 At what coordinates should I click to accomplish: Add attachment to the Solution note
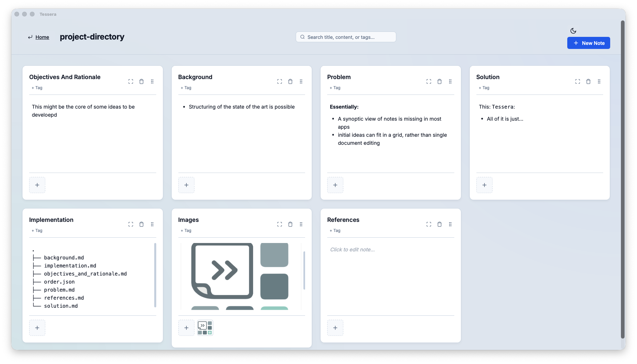[x=484, y=185]
